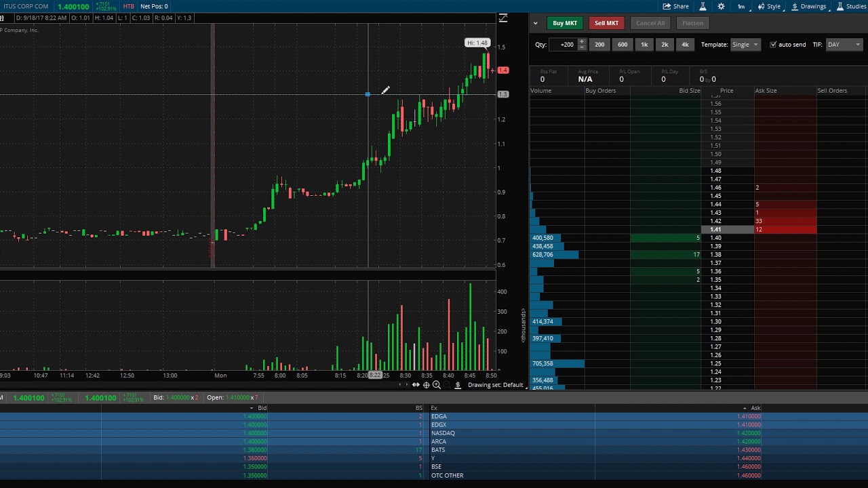Click the Share icon in top toolbar

(675, 7)
